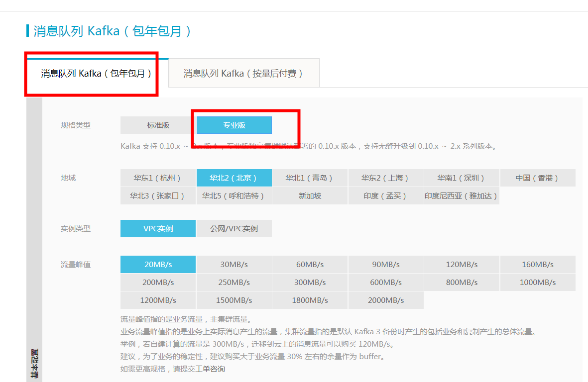Set traffic peak to 1200MB/s

158,300
